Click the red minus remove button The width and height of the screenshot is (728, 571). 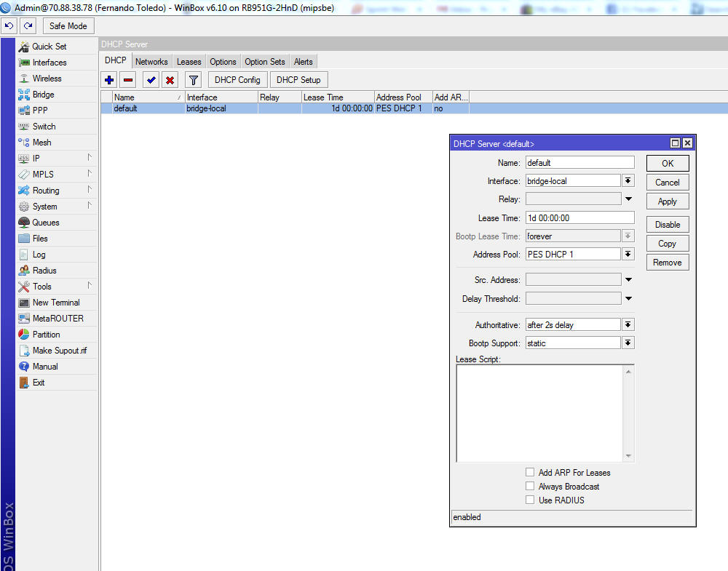point(128,80)
